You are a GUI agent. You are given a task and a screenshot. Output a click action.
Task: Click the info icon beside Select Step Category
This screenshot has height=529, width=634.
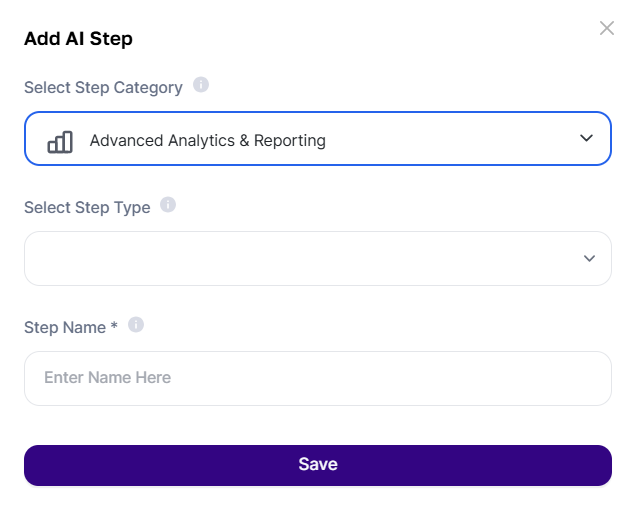coord(201,85)
